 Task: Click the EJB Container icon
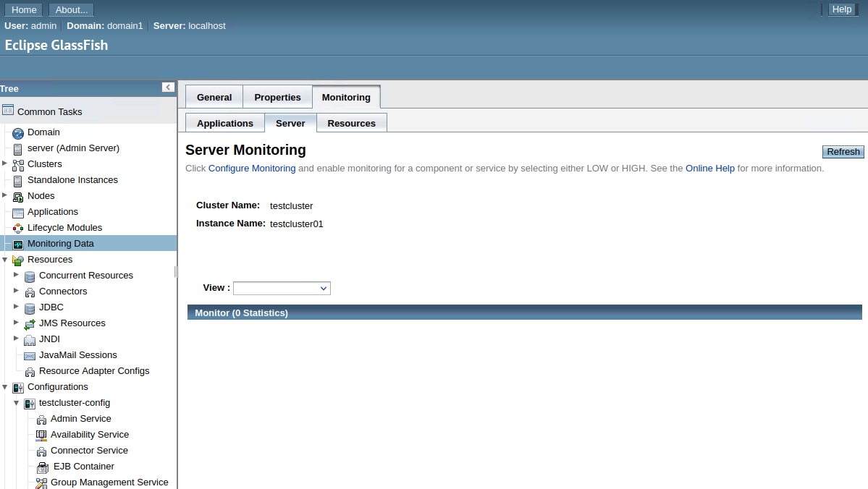(43, 468)
